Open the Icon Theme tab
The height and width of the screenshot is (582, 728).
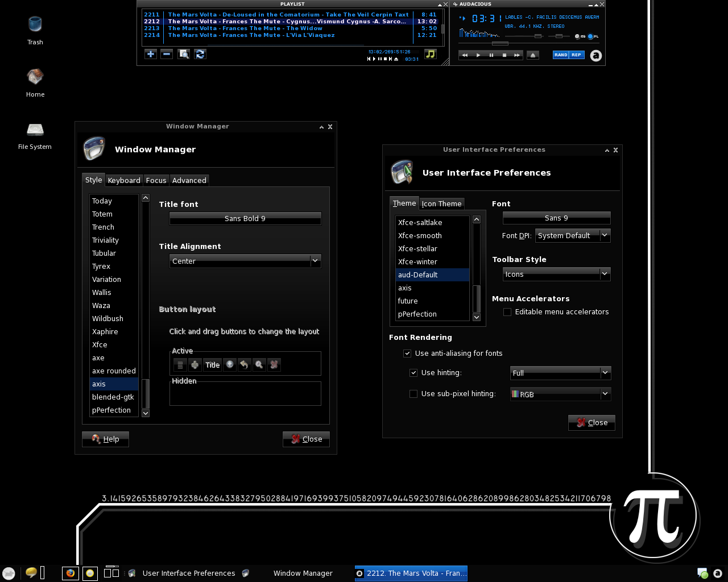[441, 203]
